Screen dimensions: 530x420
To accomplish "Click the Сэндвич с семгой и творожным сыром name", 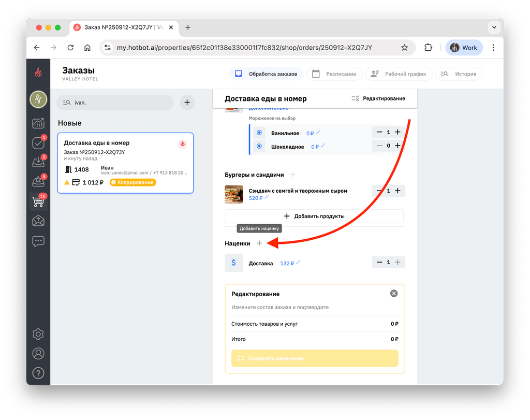I will 298,191.
